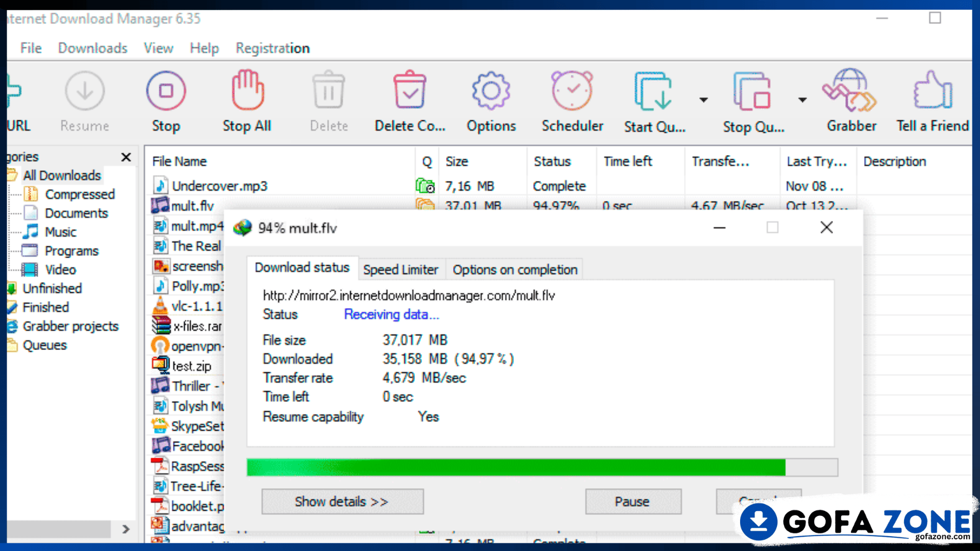The width and height of the screenshot is (980, 551).
Task: Open Stop Queue dropdown arrow
Action: (802, 100)
